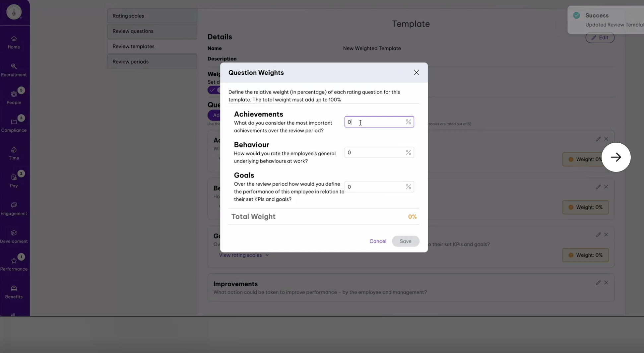
Task: Open the Pay section icon
Action: pos(14,177)
